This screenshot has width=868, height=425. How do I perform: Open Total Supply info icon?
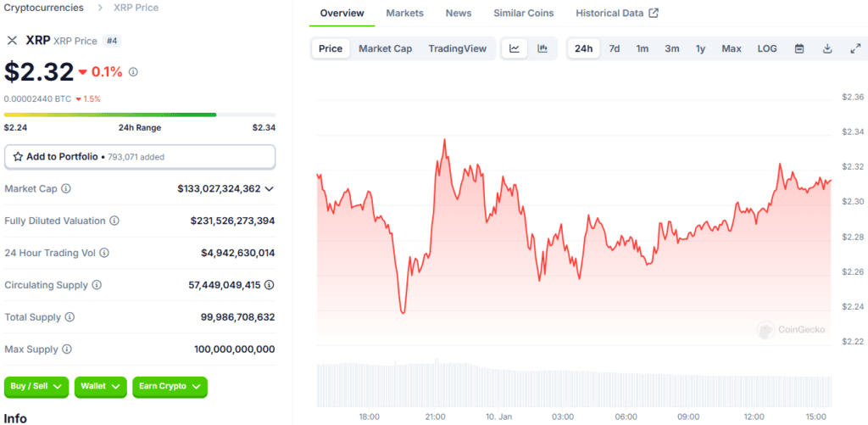coord(70,317)
